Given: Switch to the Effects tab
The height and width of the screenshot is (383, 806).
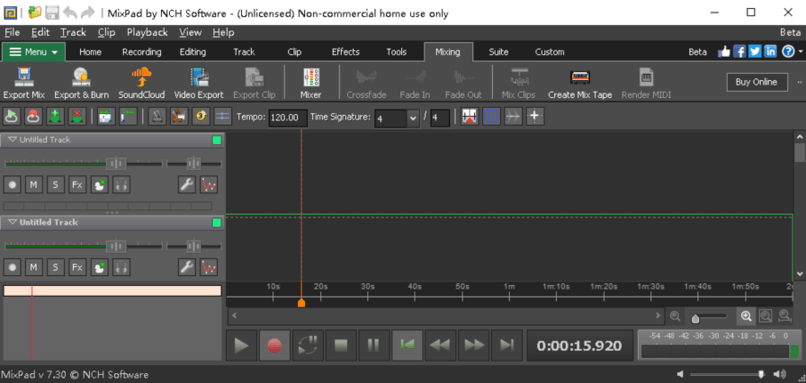Looking at the screenshot, I should (x=345, y=52).
